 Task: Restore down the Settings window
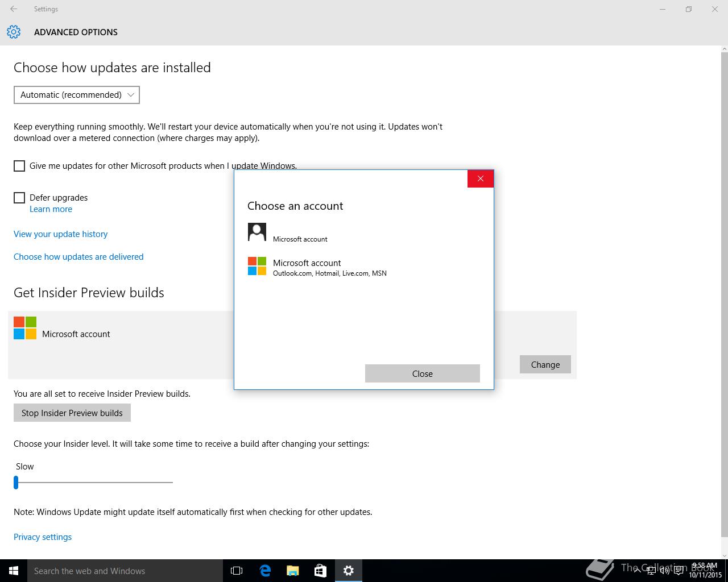(x=689, y=9)
